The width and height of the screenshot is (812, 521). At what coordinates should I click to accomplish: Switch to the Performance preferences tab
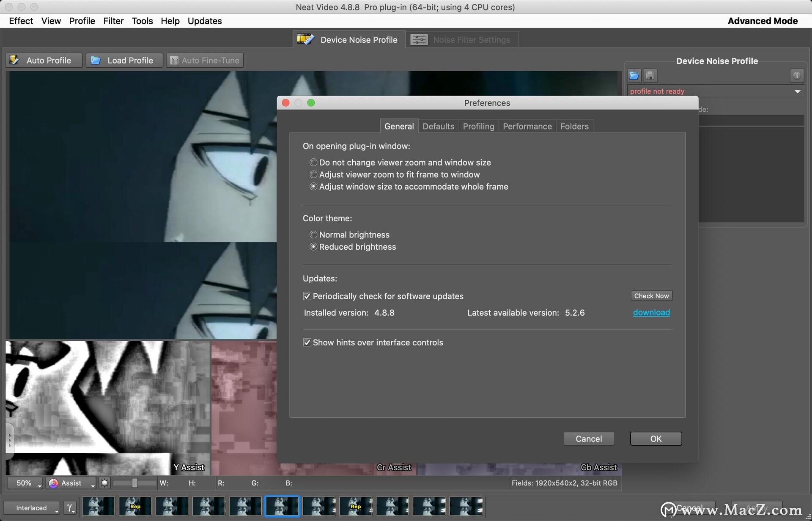click(x=527, y=127)
